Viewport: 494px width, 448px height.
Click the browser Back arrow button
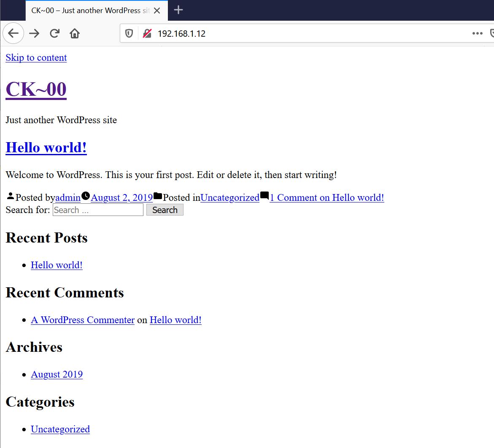pyautogui.click(x=13, y=33)
